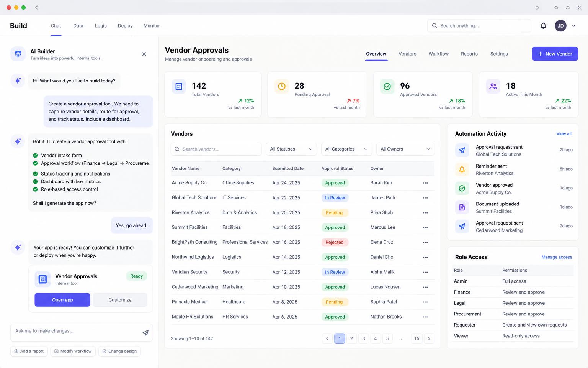Screen dimensions: 588x368
Task: Click the Approved Vendors checkmark icon
Action: (x=387, y=87)
